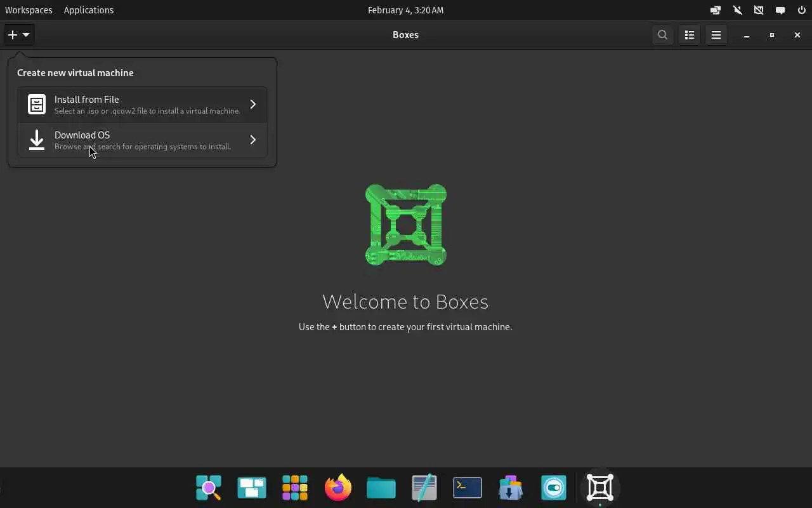
Task: Switch to list view in Boxes
Action: coord(690,35)
